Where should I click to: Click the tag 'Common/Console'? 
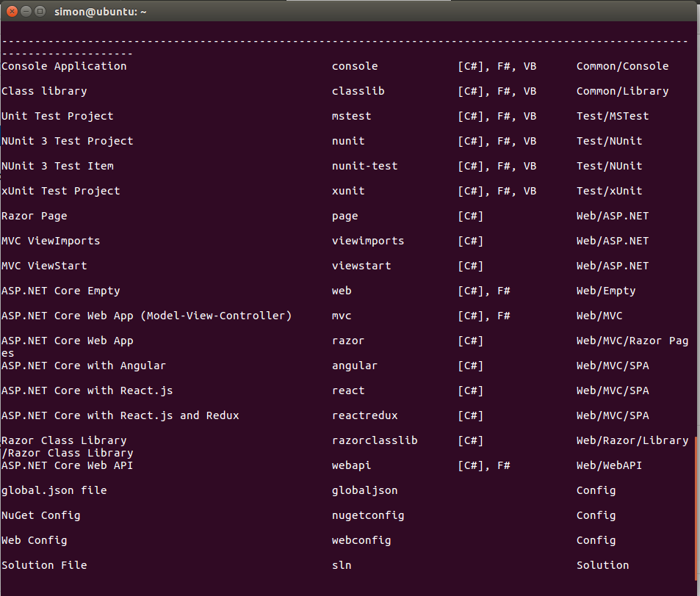pos(622,67)
